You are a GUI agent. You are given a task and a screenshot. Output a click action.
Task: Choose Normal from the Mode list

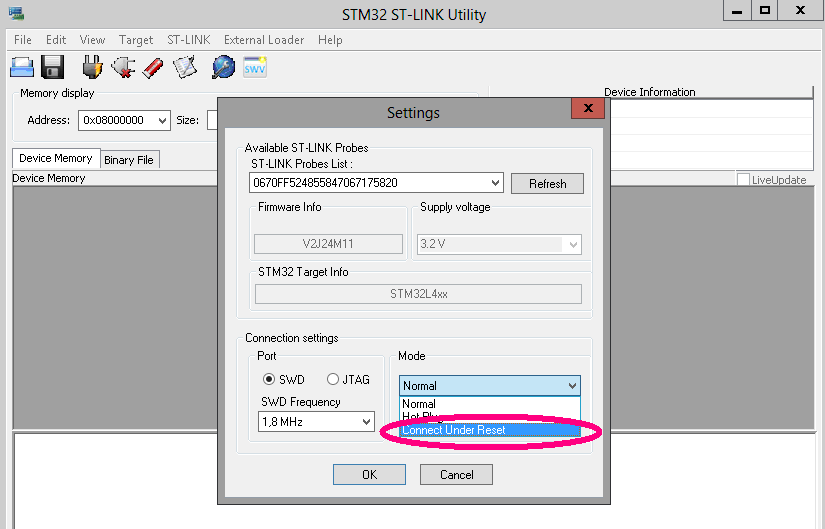[x=489, y=404]
